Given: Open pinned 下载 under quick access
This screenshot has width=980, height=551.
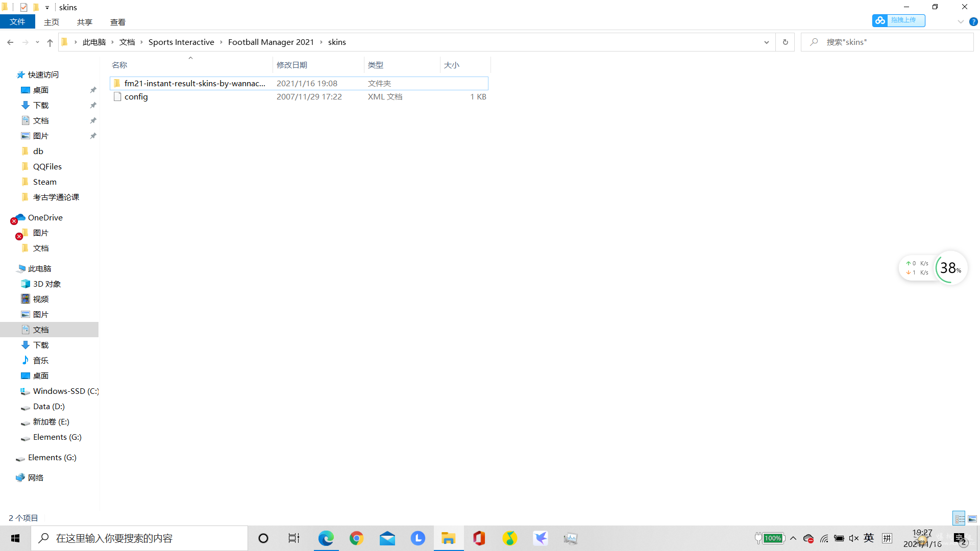Looking at the screenshot, I should (41, 106).
